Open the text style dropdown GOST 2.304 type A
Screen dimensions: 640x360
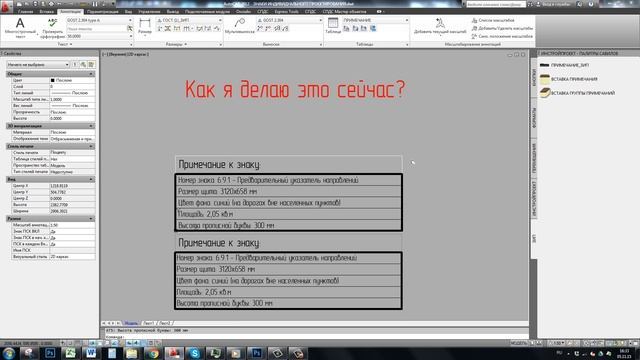click(100, 20)
